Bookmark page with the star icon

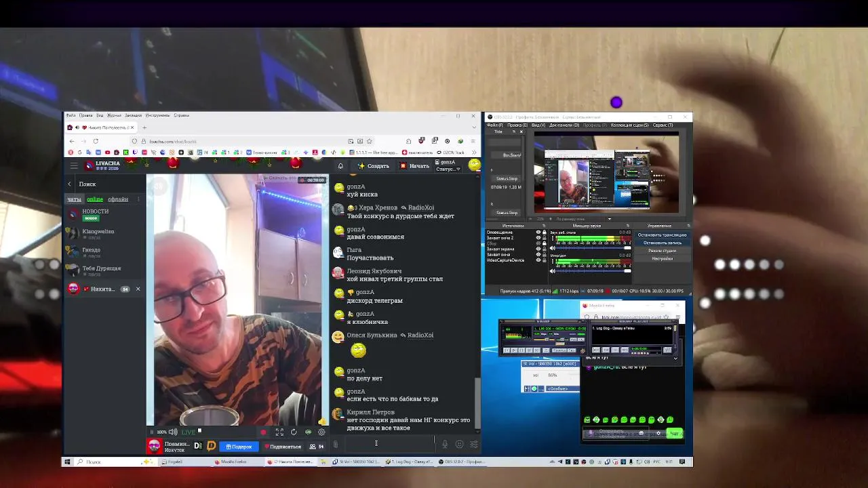point(370,141)
